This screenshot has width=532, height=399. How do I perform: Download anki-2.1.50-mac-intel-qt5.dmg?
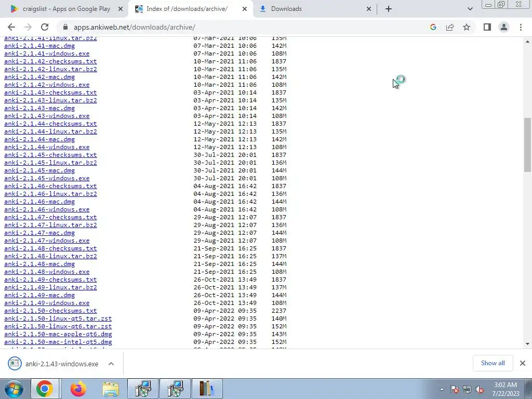pyautogui.click(x=58, y=342)
